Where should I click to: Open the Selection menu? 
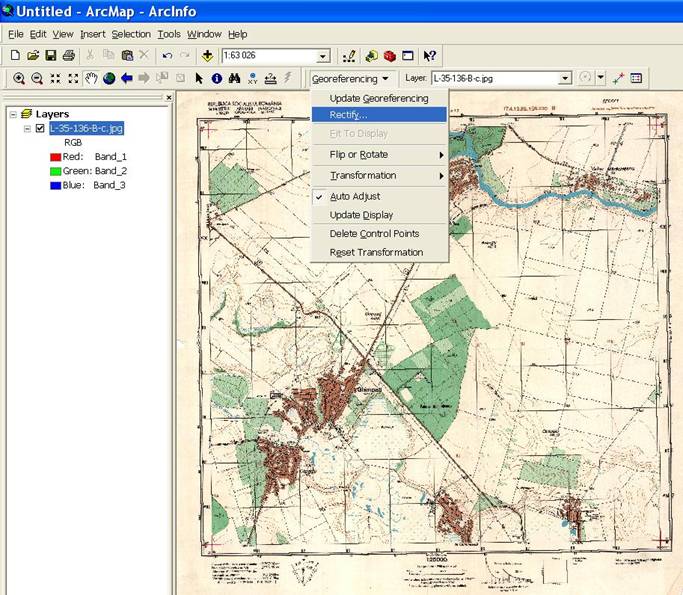coord(130,34)
